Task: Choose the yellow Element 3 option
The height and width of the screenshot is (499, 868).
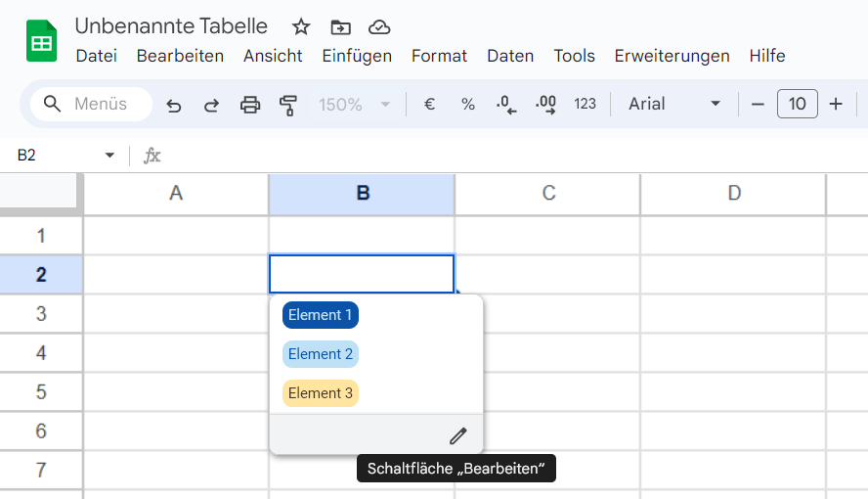Action: tap(321, 393)
